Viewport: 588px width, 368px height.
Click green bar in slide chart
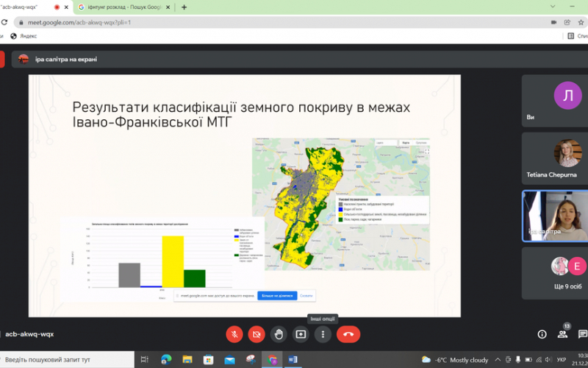point(195,279)
